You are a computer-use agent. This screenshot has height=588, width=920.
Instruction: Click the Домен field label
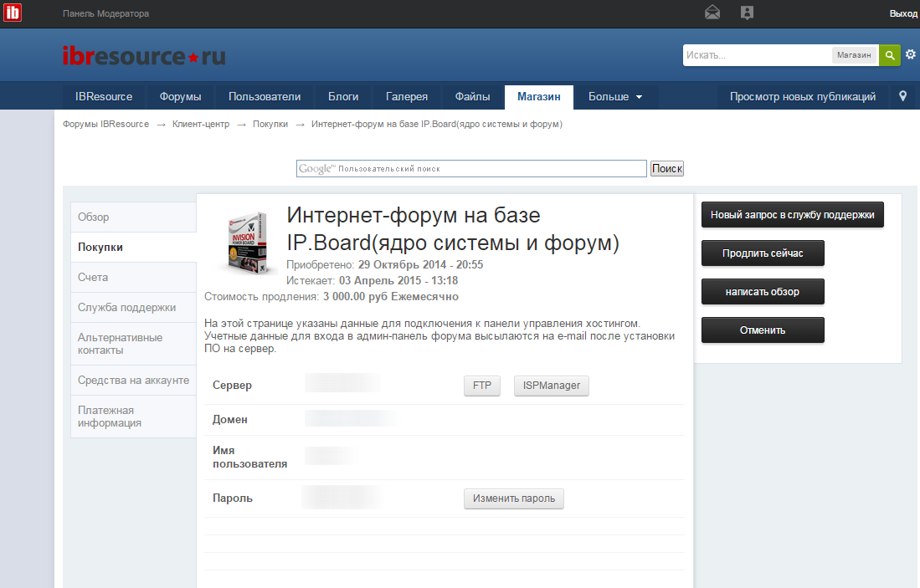point(230,420)
